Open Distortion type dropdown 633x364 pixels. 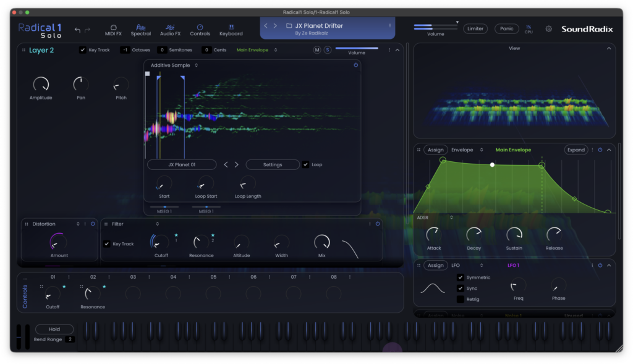(x=78, y=224)
